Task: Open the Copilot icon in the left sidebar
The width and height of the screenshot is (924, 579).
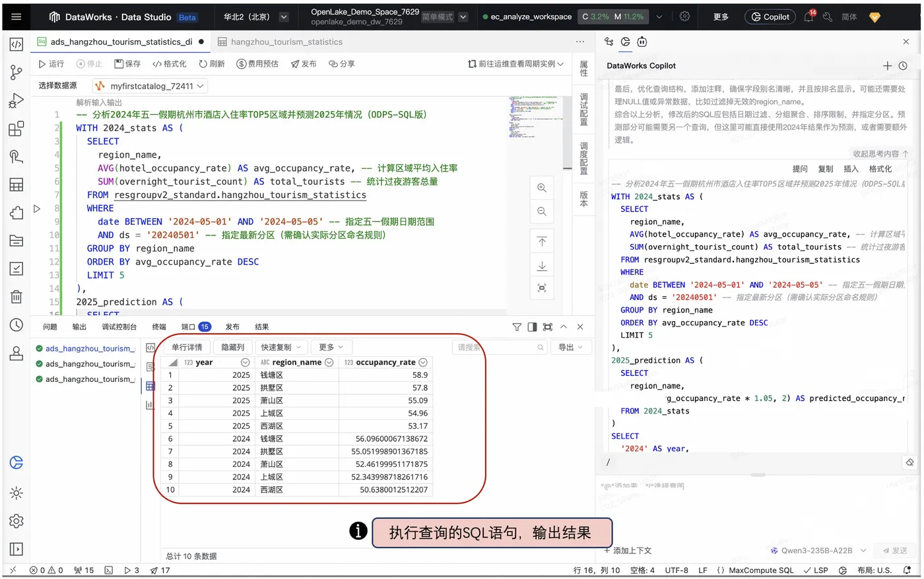Action: [x=16, y=462]
